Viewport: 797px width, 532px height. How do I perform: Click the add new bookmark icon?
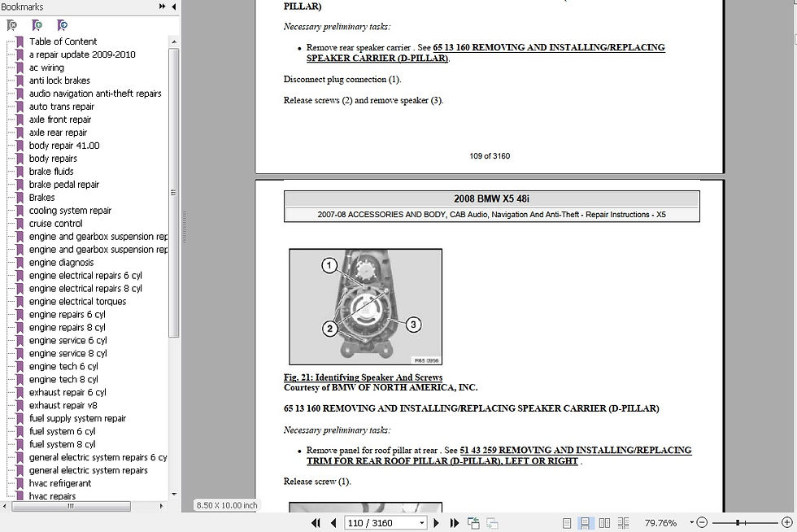coord(37,25)
